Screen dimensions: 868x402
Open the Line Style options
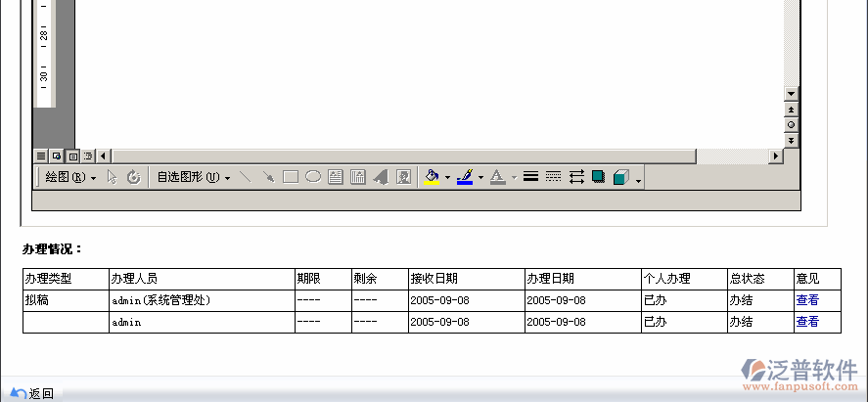point(530,177)
